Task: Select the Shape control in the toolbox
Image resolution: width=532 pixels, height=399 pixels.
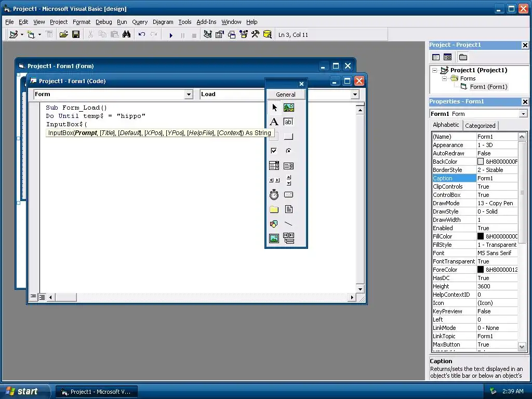Action: [x=274, y=224]
